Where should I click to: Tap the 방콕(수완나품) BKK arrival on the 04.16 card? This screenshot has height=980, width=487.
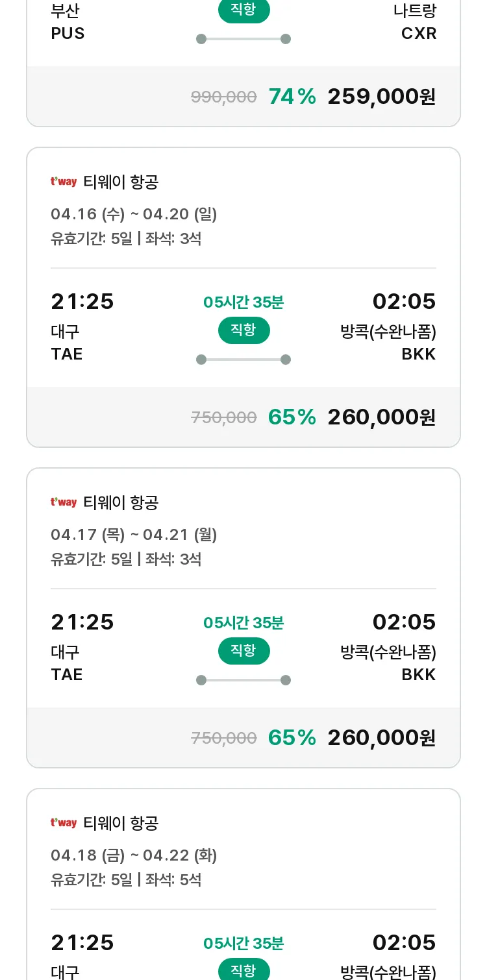[x=388, y=343]
